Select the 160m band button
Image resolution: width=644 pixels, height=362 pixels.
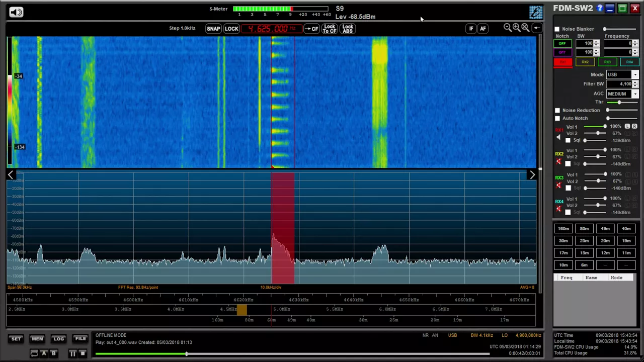[563, 229]
